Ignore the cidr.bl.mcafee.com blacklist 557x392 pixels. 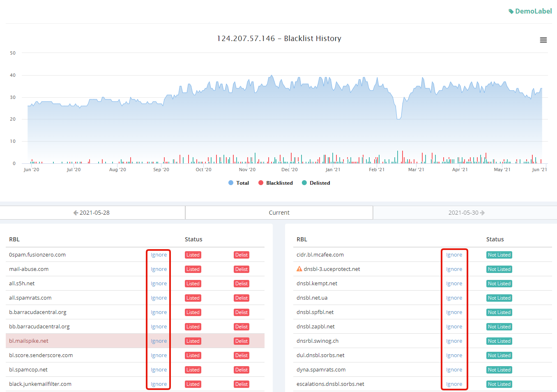[x=454, y=255]
